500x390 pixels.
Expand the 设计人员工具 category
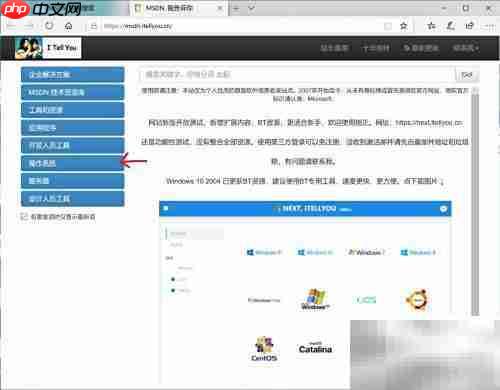(x=72, y=199)
